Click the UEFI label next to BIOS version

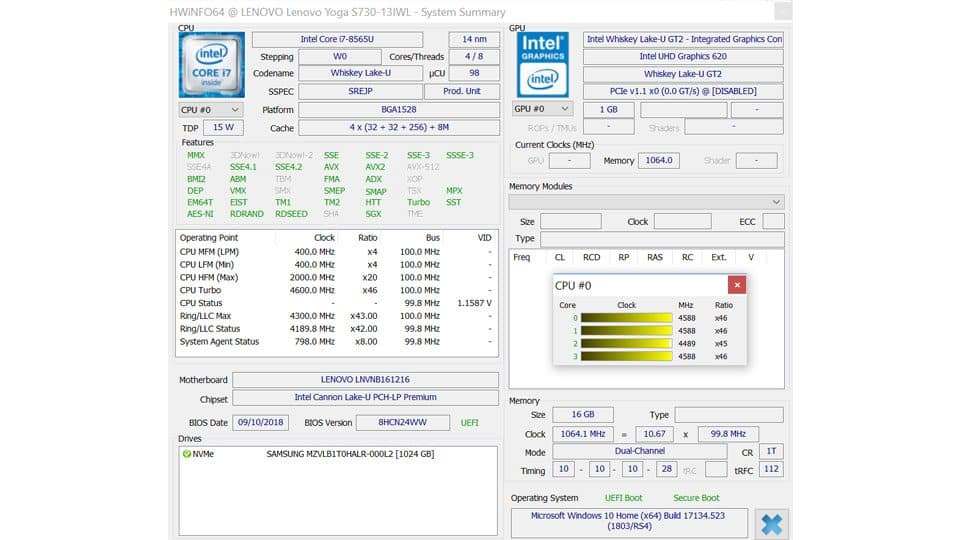[x=470, y=423]
